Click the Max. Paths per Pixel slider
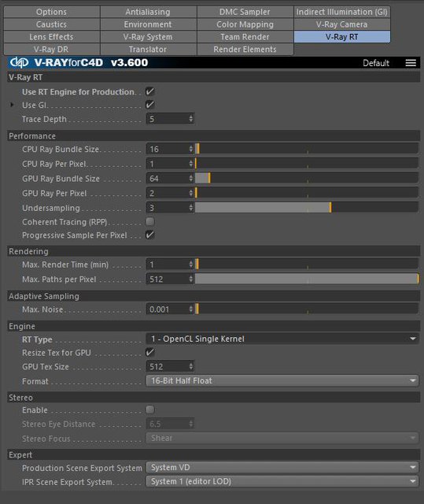The height and width of the screenshot is (504, 424). [307, 279]
